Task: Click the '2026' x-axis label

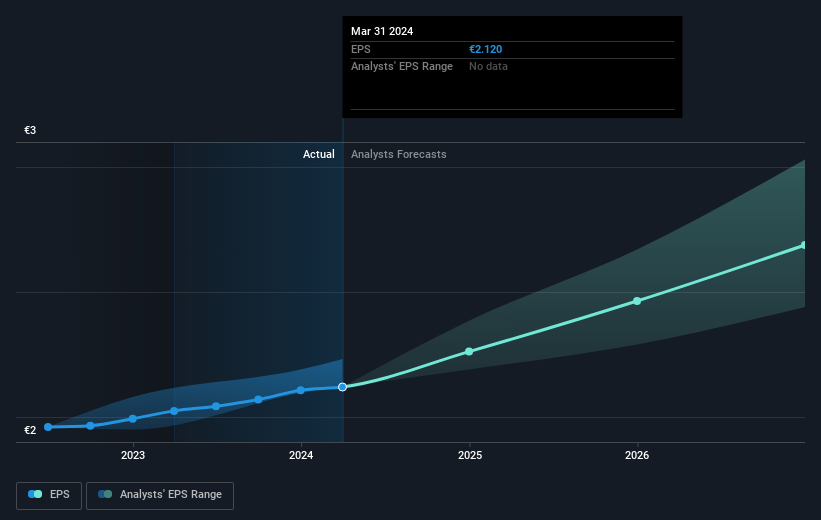Action: (637, 455)
